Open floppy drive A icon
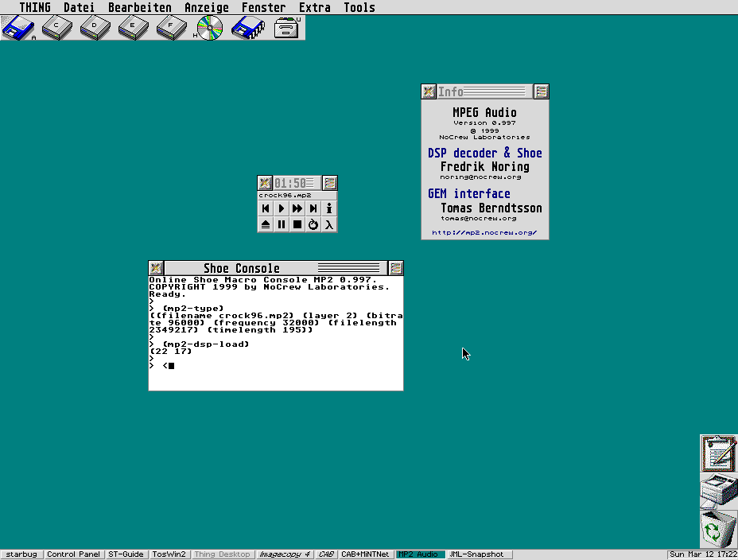The height and width of the screenshot is (560, 738). pyautogui.click(x=19, y=28)
